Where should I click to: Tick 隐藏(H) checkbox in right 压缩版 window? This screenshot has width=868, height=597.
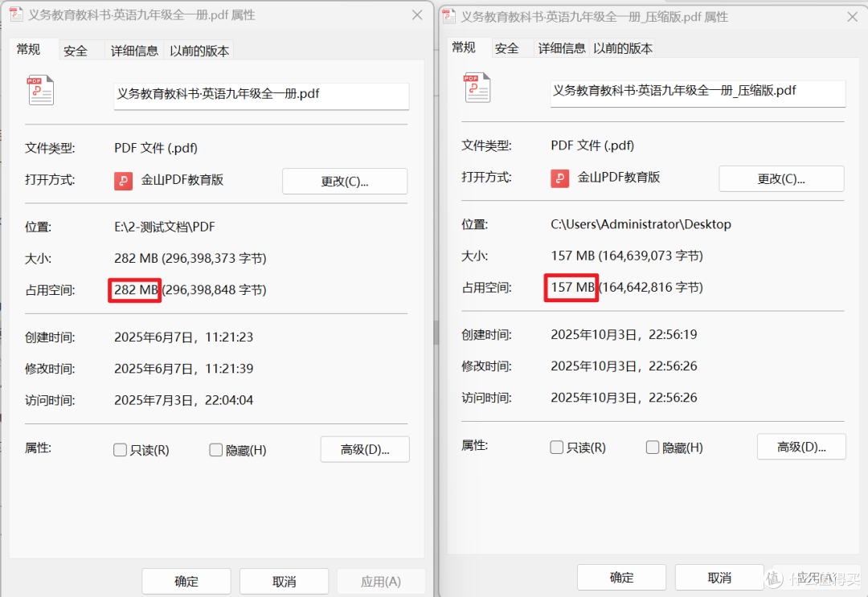pyautogui.click(x=653, y=447)
